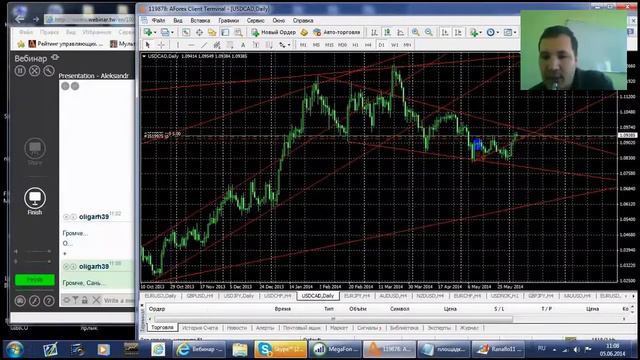Image resolution: width=640 pixels, height=360 pixels.
Task: Open the Журнал terminal tab
Action: click(469, 328)
